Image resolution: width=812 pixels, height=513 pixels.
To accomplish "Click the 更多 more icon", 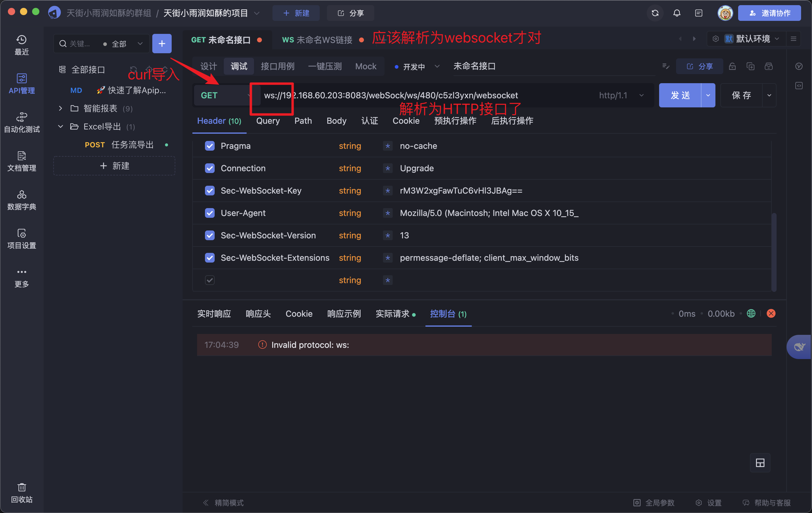I will click(x=21, y=278).
